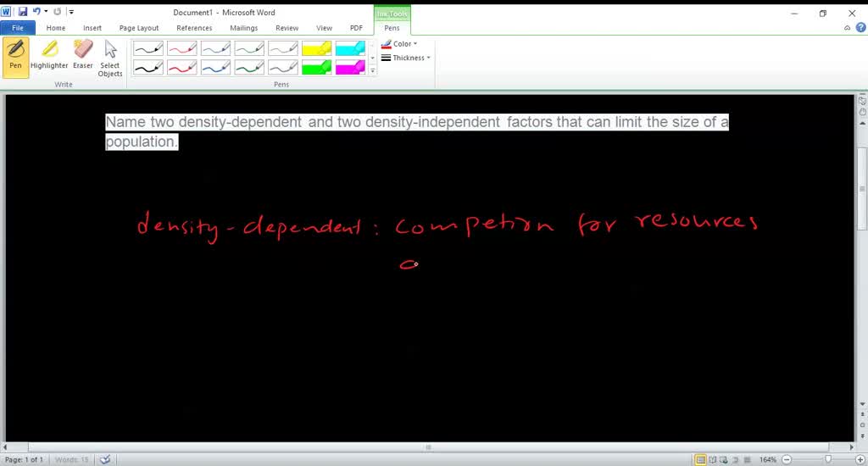Image resolution: width=868 pixels, height=466 pixels.
Task: Open proofing errors status icon
Action: (x=104, y=459)
